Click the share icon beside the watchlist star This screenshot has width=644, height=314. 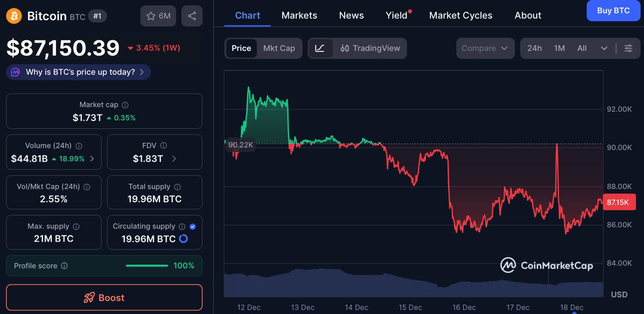pyautogui.click(x=192, y=16)
